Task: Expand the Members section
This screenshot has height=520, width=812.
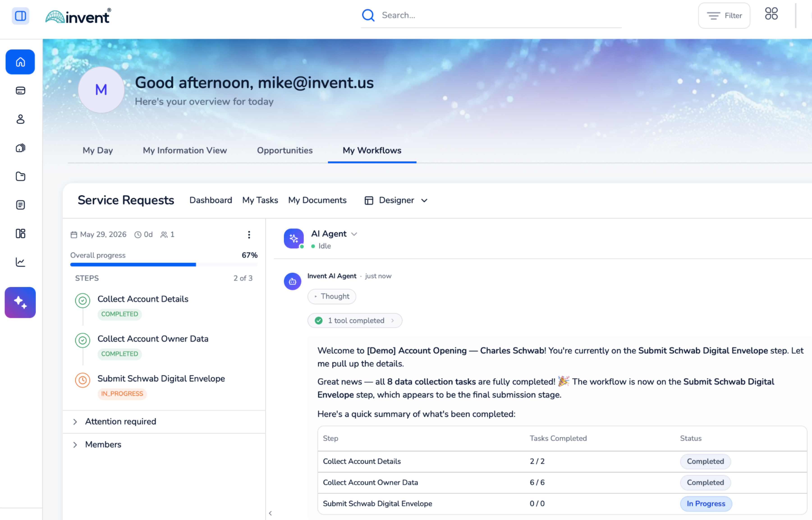Action: (x=164, y=444)
